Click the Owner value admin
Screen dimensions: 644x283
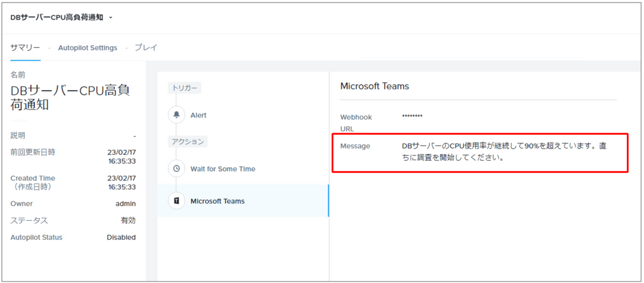pos(126,204)
